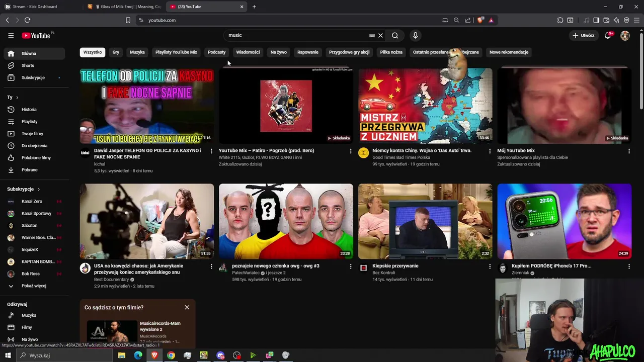Open the Brave Rewards triangle icon
The image size is (644, 362).
[491, 20]
